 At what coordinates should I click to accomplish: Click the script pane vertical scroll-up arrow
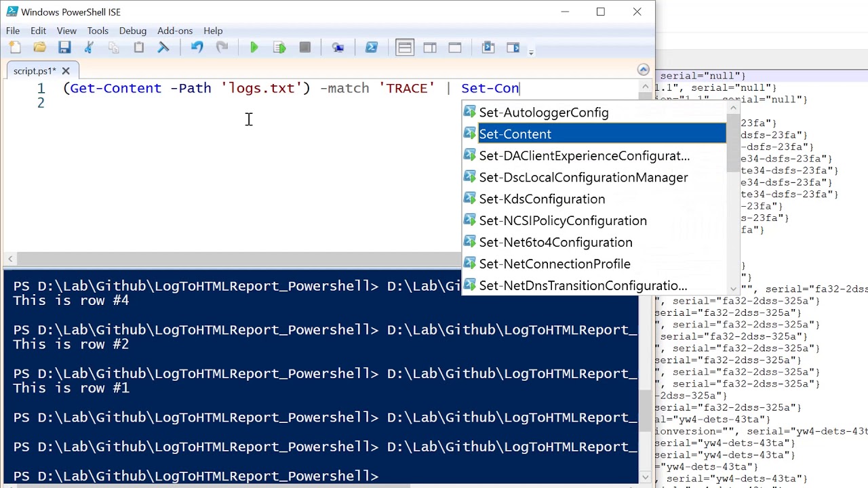click(645, 86)
